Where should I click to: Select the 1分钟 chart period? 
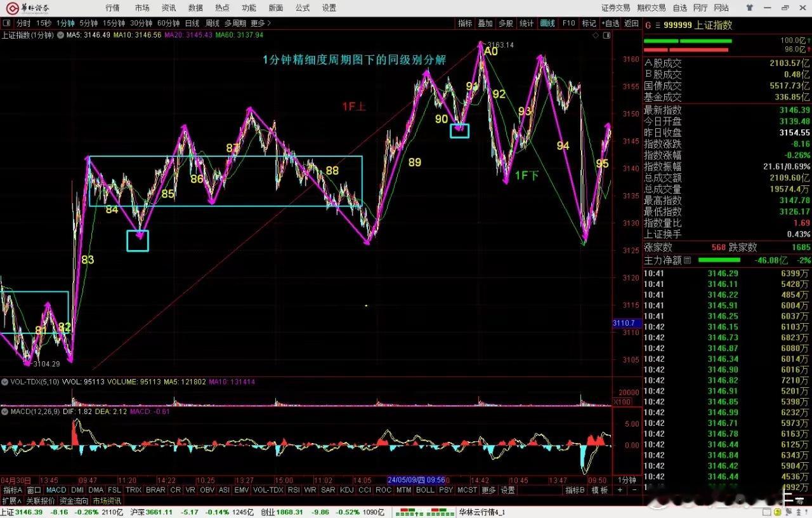point(65,23)
